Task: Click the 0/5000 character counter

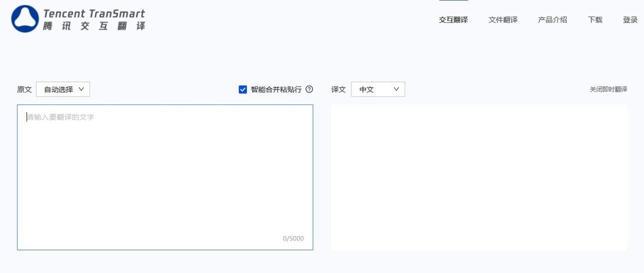Action: [x=293, y=238]
